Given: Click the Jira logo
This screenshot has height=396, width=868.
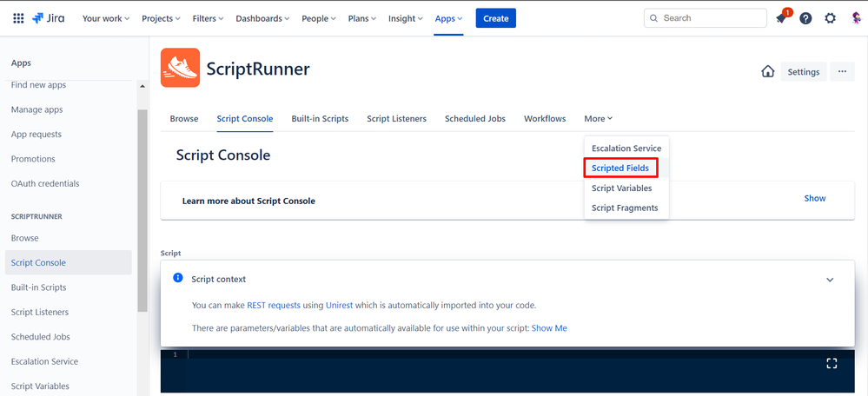Looking at the screenshot, I should tap(48, 18).
